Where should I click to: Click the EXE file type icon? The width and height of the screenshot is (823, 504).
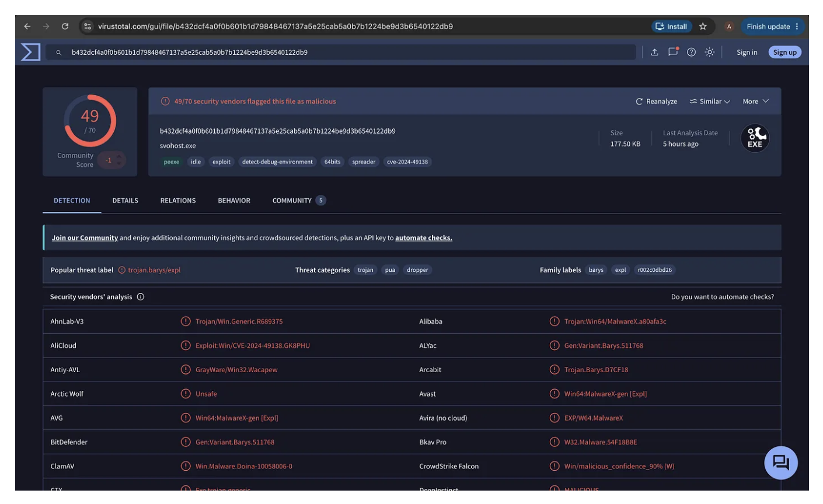click(755, 138)
